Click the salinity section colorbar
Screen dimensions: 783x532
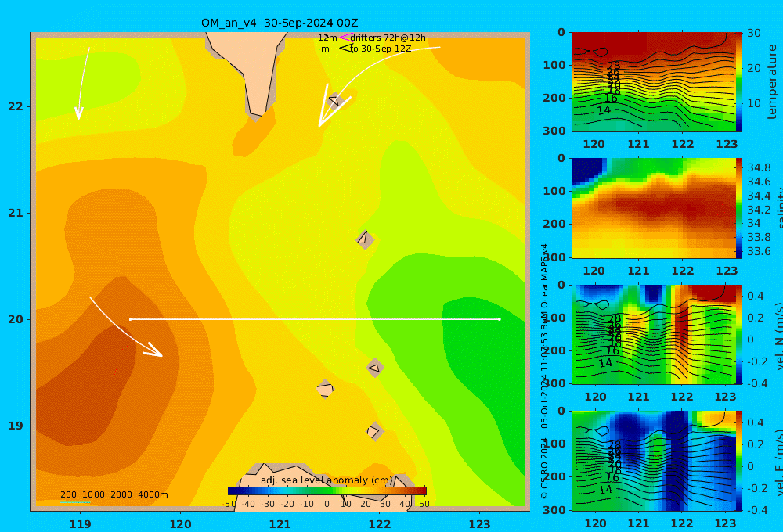[x=739, y=208]
